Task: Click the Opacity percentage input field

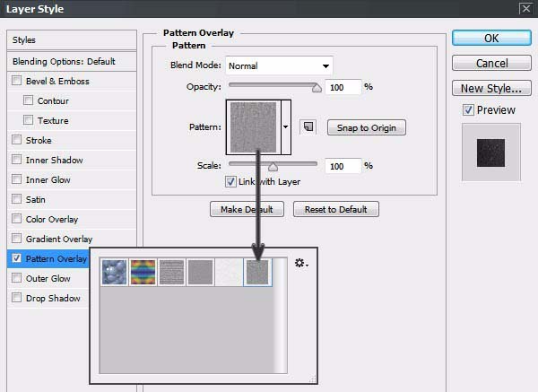Action: tap(343, 87)
